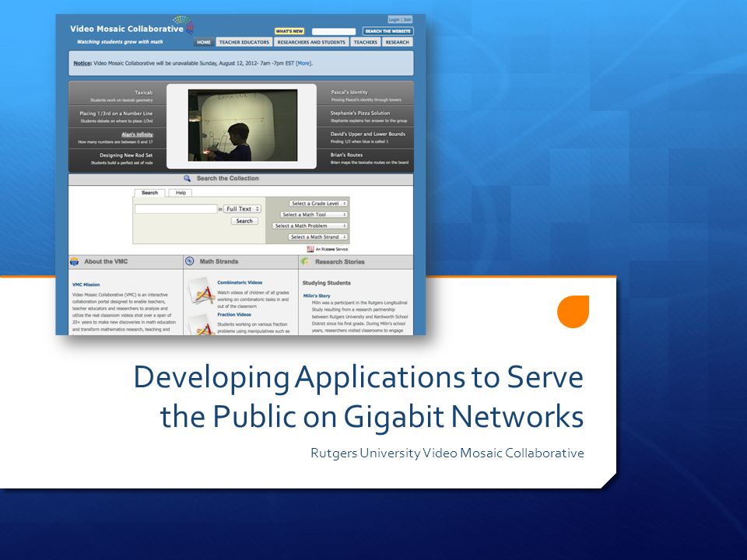747x560 pixels.
Task: Click the collection search text field
Action: [176, 209]
